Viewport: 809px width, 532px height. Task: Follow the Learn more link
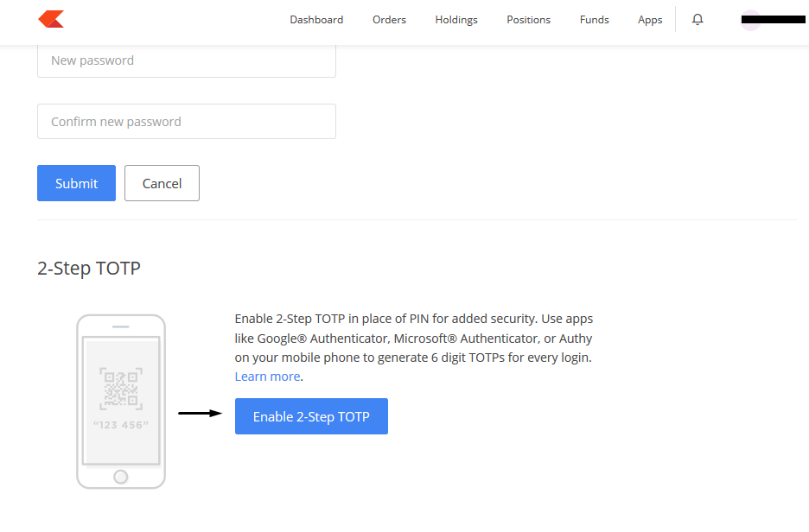point(267,377)
